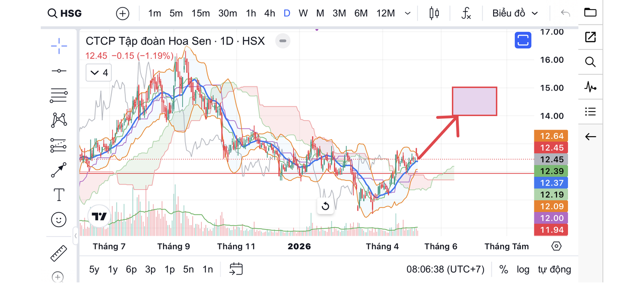Select the forecast projection tool
This screenshot has height=297, width=644.
pyautogui.click(x=59, y=145)
